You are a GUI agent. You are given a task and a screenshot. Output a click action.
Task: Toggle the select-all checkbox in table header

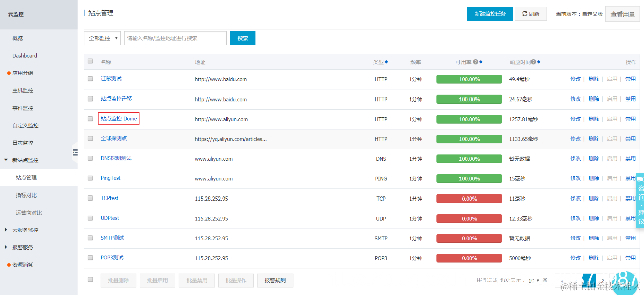tap(90, 61)
